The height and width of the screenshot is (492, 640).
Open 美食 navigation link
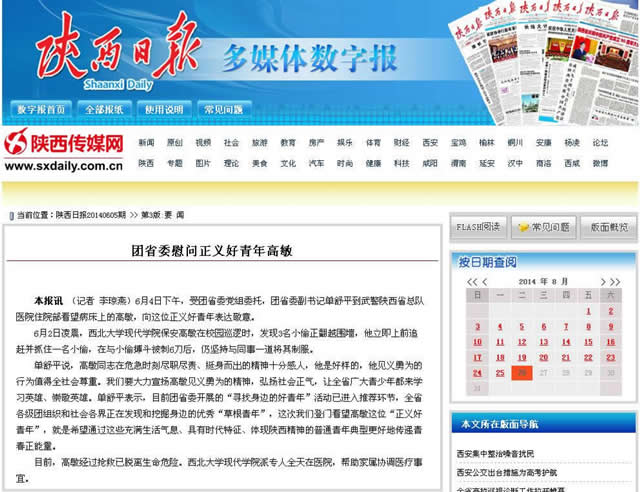pos(260,163)
